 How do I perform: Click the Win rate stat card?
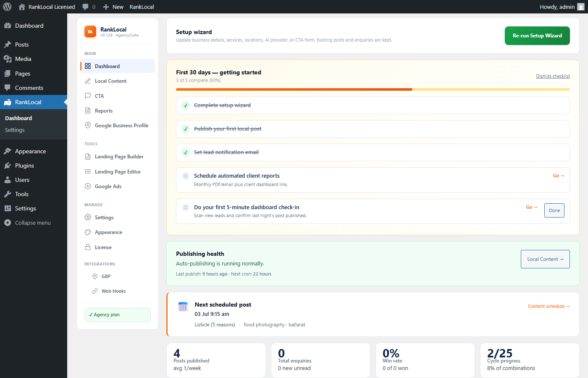(x=425, y=360)
